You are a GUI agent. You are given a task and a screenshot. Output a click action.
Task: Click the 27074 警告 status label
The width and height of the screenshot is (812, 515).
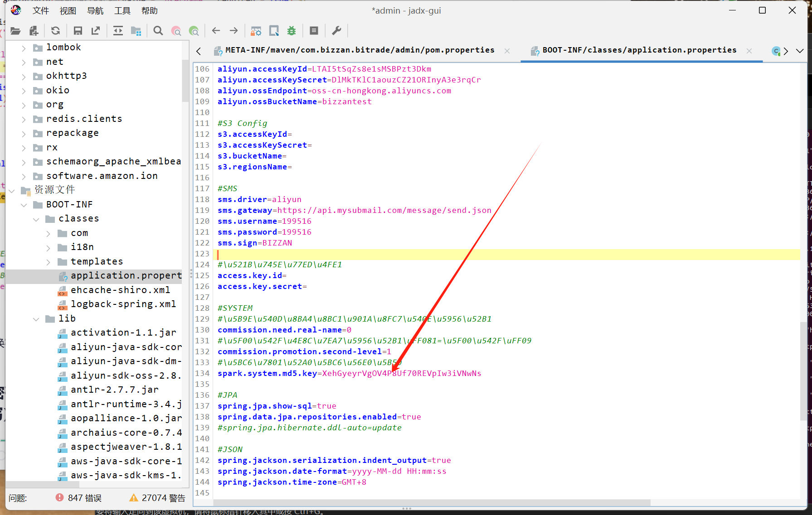(164, 498)
